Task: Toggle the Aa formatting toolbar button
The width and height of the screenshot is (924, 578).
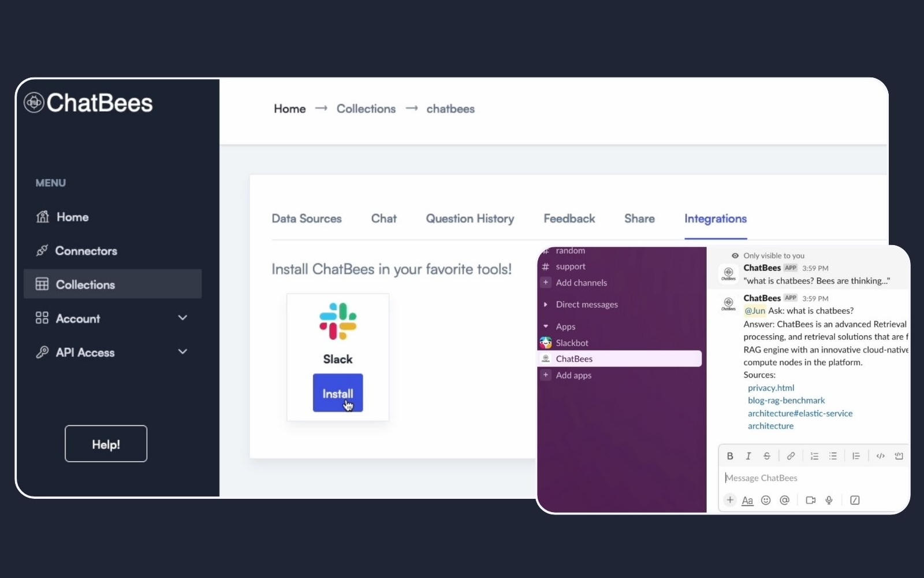Action: [x=747, y=501]
